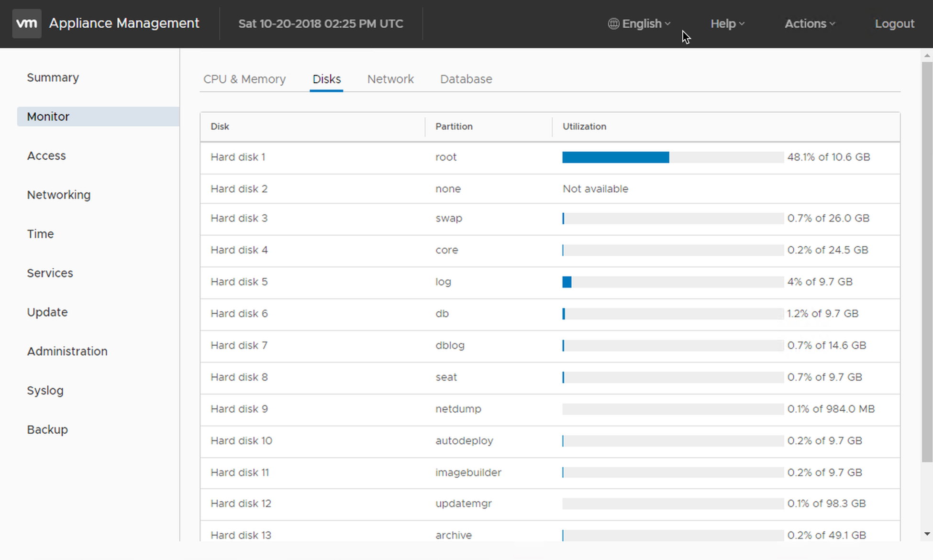The height and width of the screenshot is (560, 933).
Task: Click the Partition column header
Action: tap(454, 127)
